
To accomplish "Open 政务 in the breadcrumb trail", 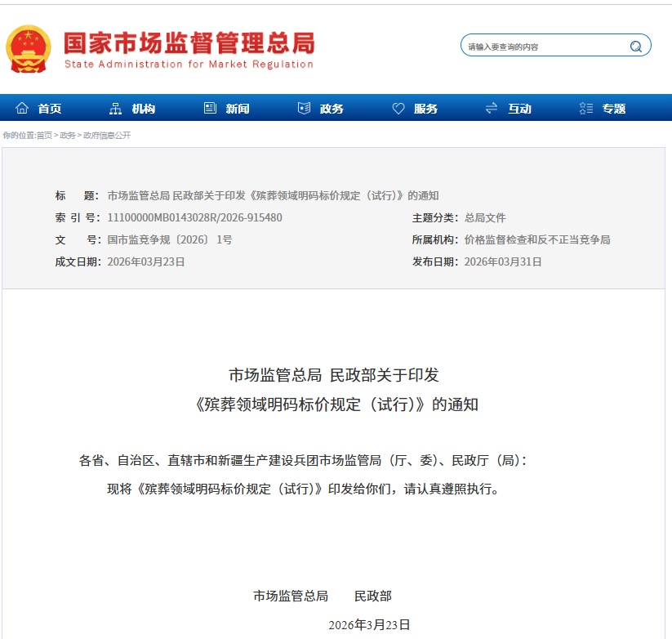I will tap(68, 136).
